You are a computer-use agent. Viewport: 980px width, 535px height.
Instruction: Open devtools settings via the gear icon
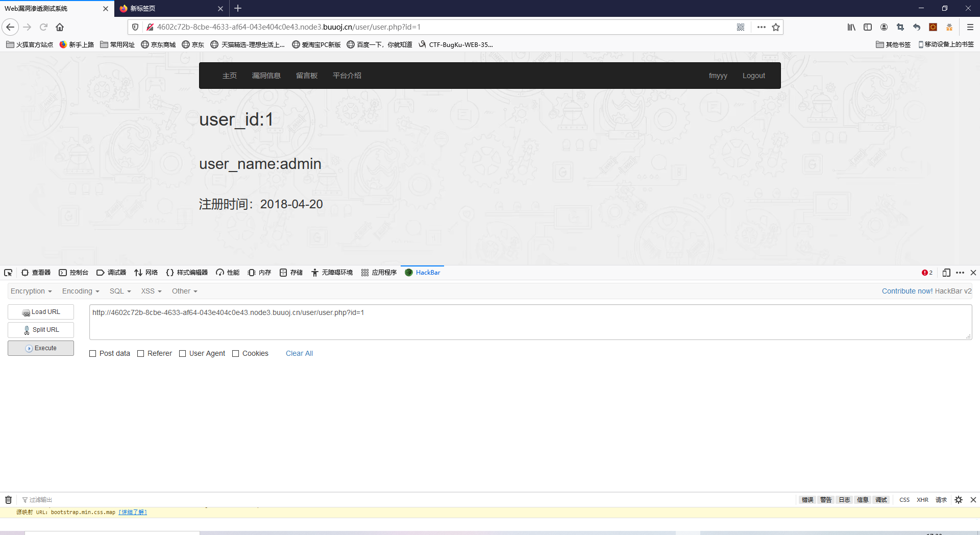(x=959, y=500)
